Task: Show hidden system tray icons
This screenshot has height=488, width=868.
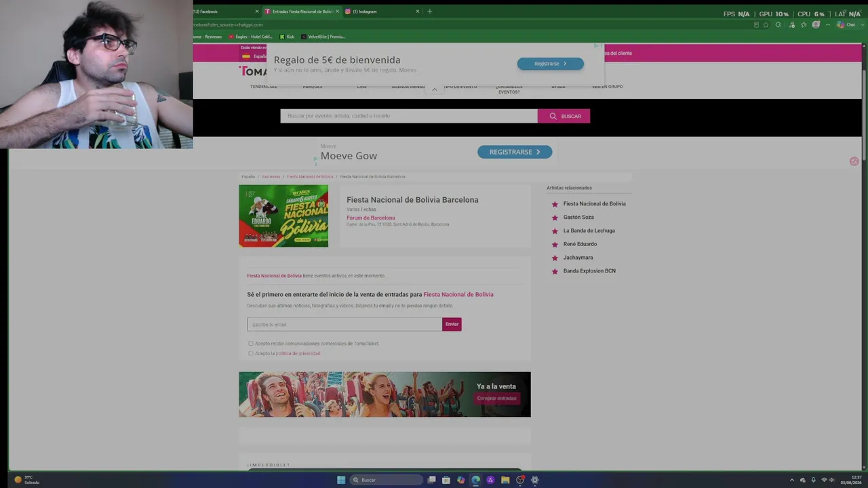Action: pyautogui.click(x=792, y=480)
